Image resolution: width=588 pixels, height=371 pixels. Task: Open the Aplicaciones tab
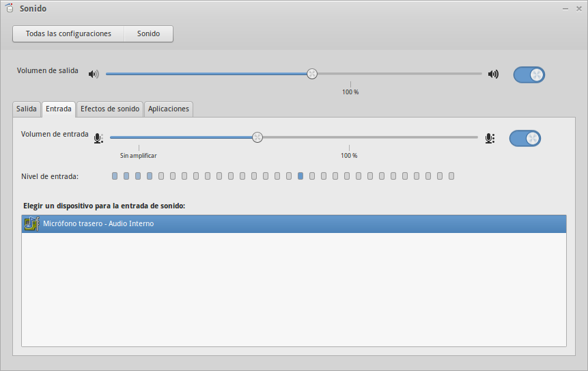point(169,109)
